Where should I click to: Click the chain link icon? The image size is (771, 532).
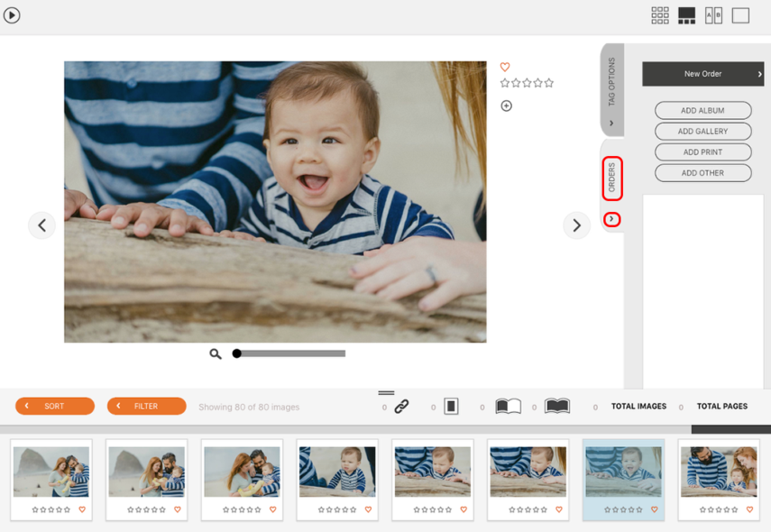tap(401, 407)
